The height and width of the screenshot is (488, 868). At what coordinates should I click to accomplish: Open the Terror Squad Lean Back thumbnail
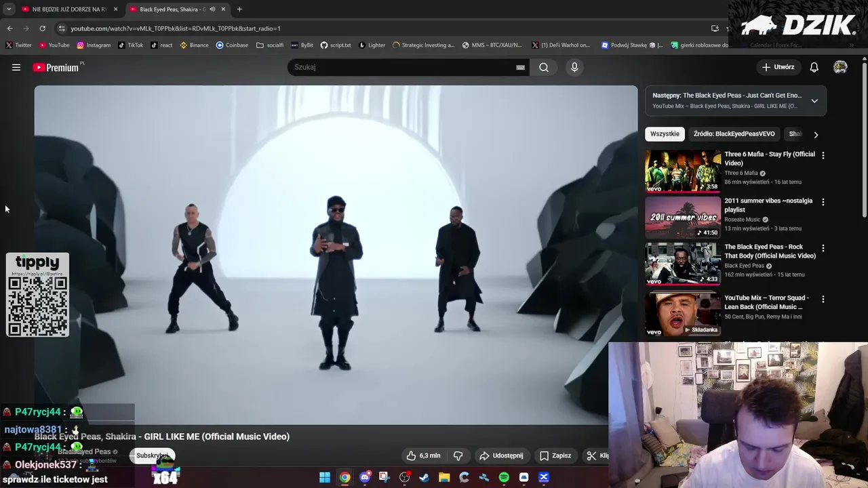click(683, 314)
